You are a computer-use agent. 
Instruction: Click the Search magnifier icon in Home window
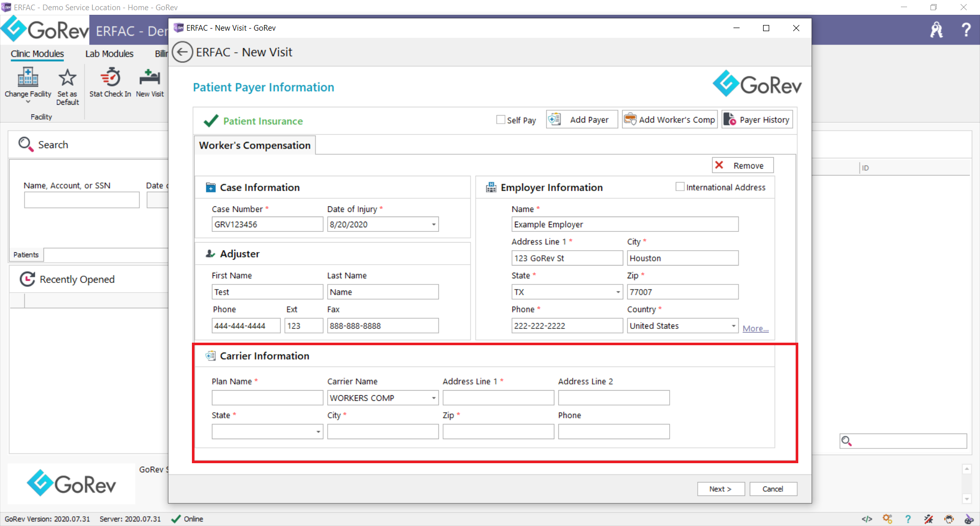click(26, 145)
